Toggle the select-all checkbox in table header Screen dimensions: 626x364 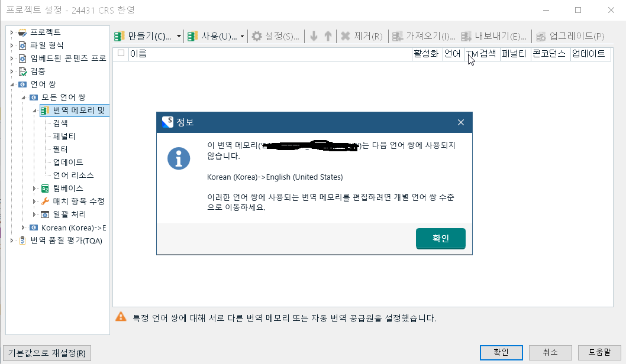[x=121, y=53]
